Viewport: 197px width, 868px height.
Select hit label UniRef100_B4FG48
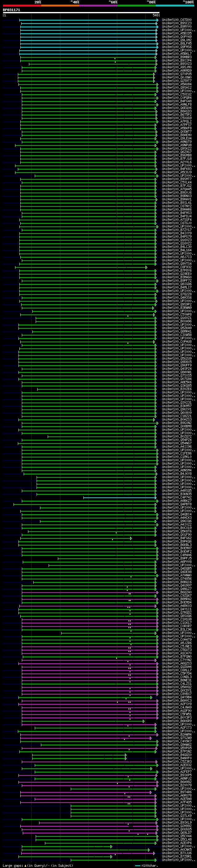(x=177, y=101)
